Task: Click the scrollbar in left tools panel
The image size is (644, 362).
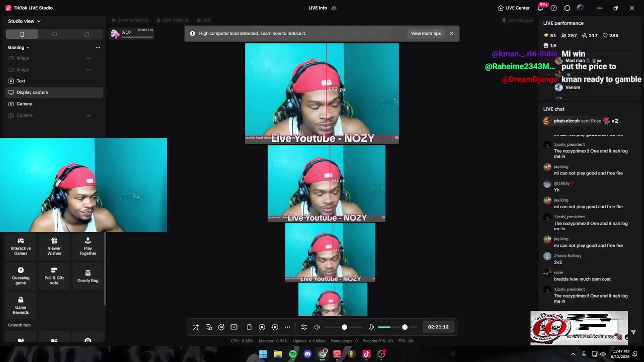Action: tap(105, 269)
